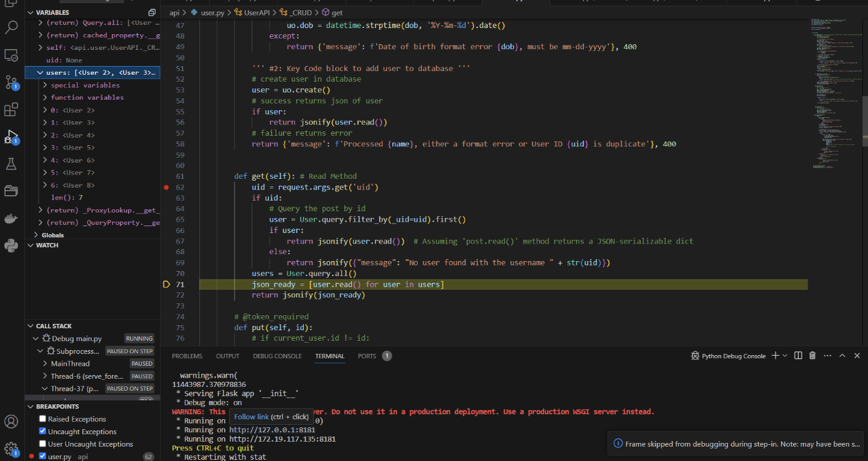Screen dimensions: 868x461
Task: Collapse all variables with header icon
Action: pyautogui.click(x=152, y=12)
